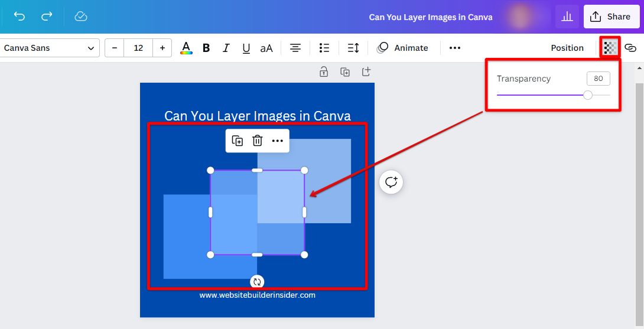The width and height of the screenshot is (644, 329).
Task: Open the Transparency checkerboard icon
Action: coord(610,48)
